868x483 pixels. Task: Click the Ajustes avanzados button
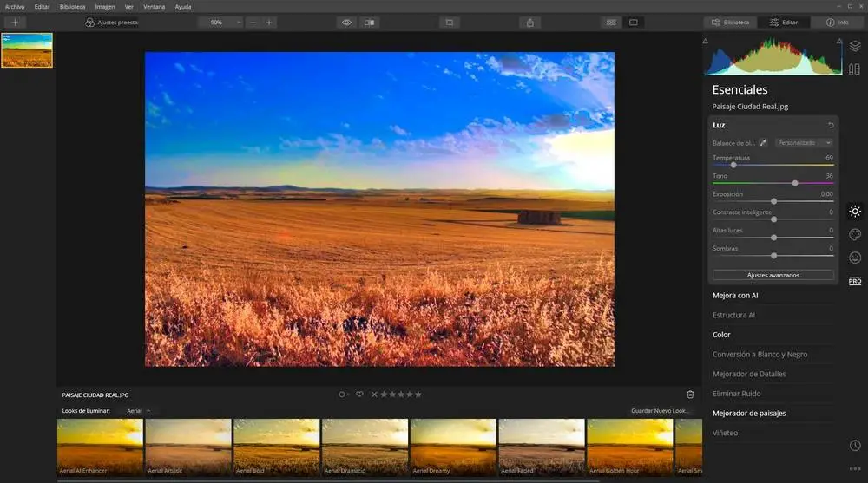pos(773,275)
